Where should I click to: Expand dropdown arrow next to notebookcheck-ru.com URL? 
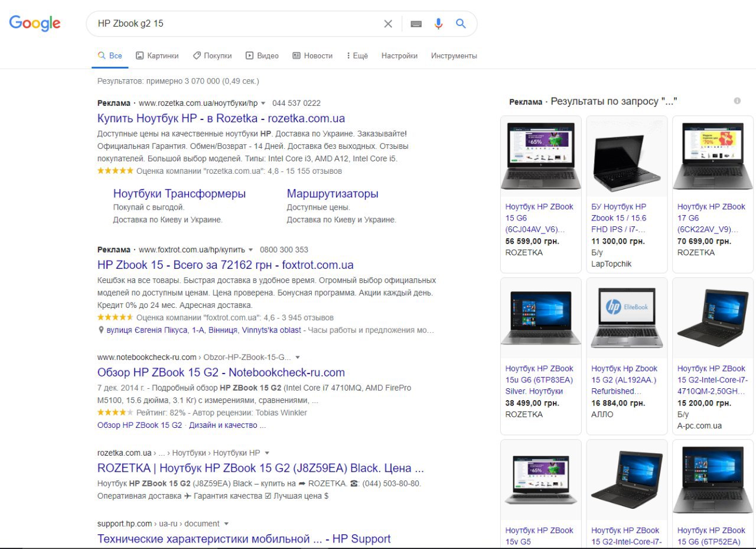[298, 358]
